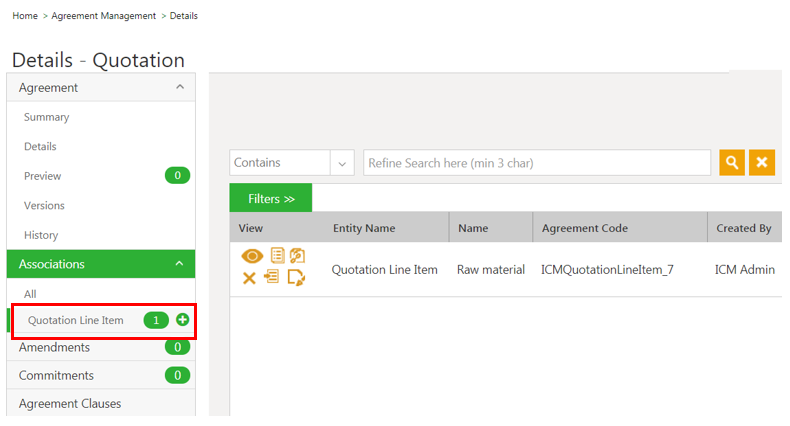Click the orange magnifier search button
The height and width of the screenshot is (426, 790).
732,163
